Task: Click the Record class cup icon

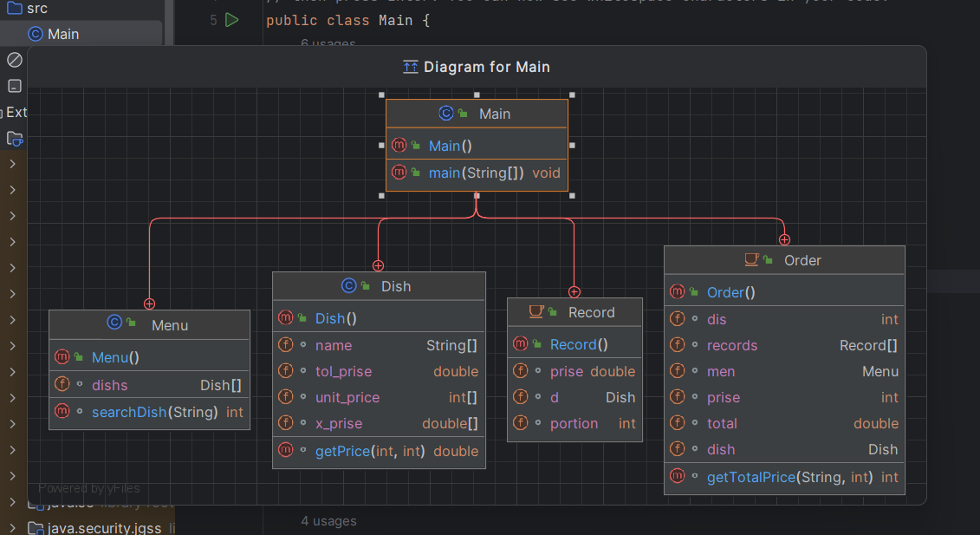Action: tap(537, 312)
